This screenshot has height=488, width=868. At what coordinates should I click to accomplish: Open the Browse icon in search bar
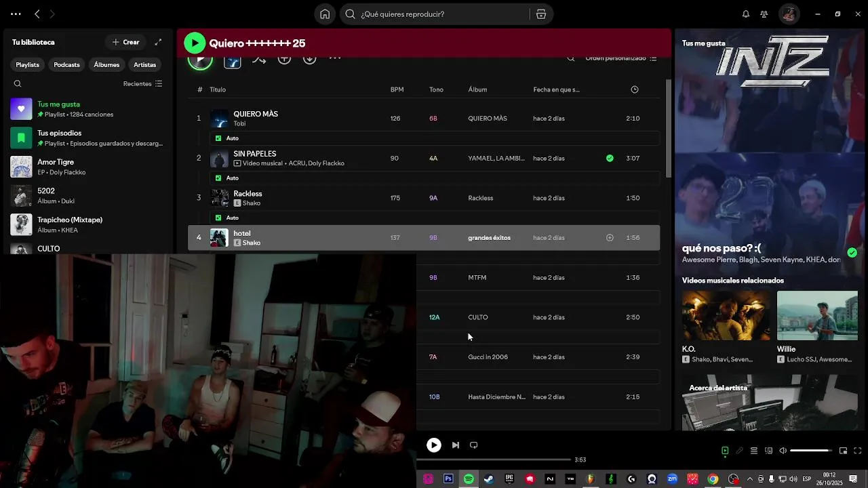tap(540, 14)
